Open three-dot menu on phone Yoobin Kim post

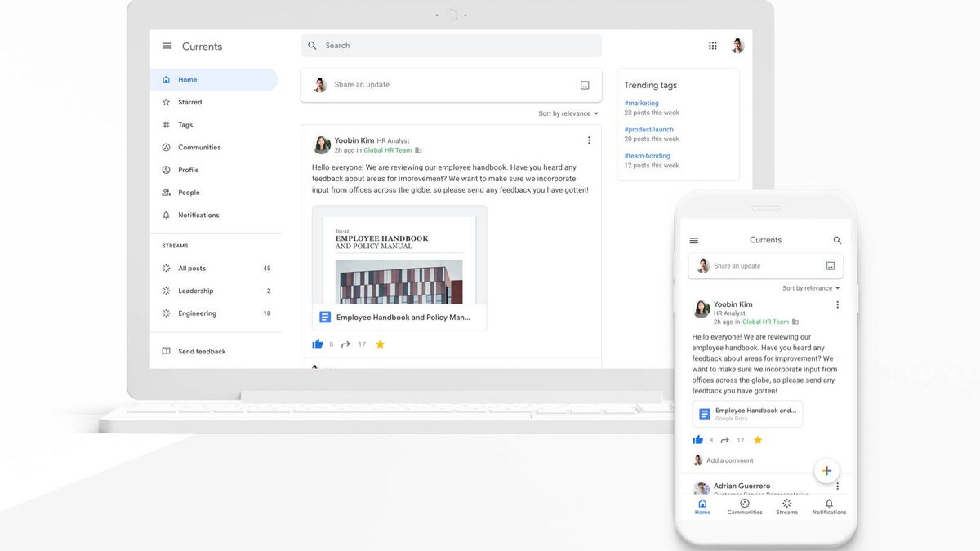click(837, 304)
